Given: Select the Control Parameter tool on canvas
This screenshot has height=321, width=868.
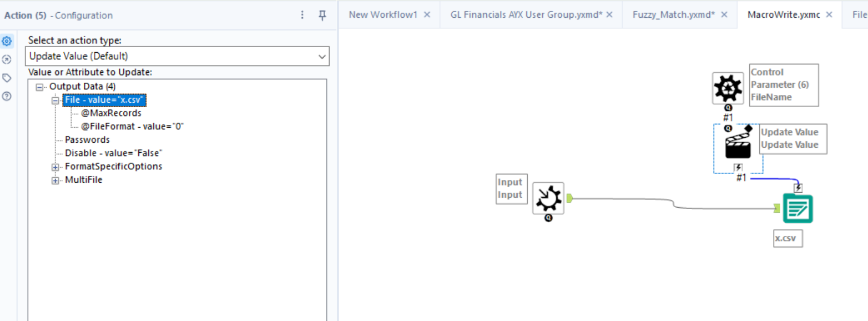Looking at the screenshot, I should (x=728, y=88).
